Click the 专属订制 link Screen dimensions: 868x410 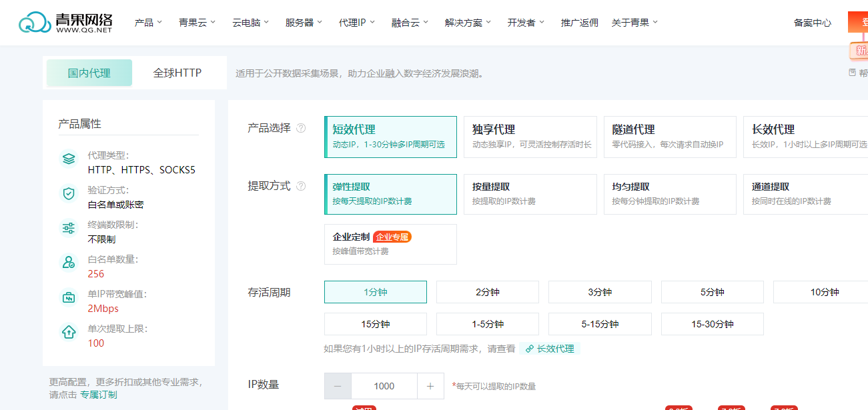99,395
